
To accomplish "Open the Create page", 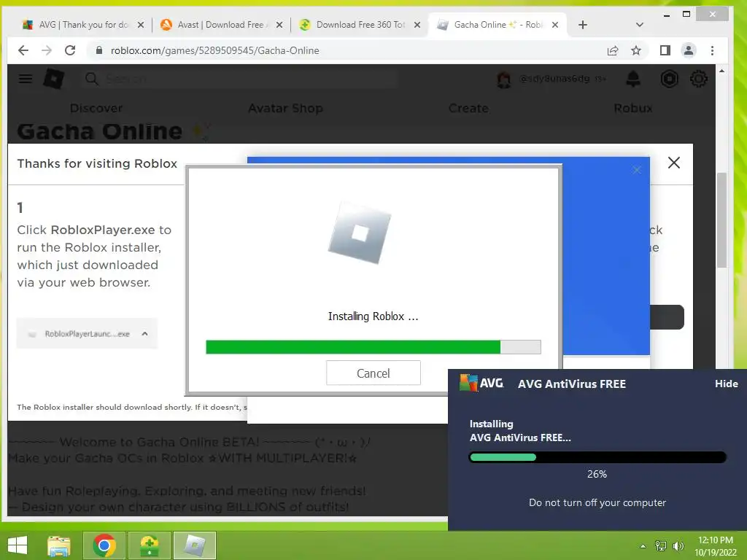I will (x=468, y=108).
